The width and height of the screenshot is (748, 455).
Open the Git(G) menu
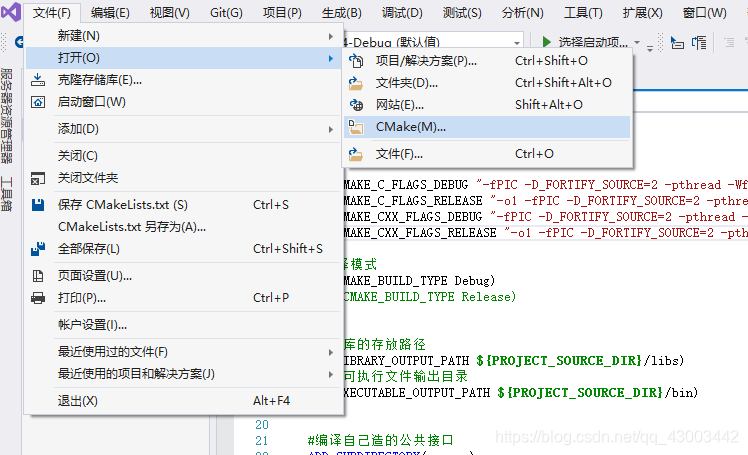click(226, 12)
